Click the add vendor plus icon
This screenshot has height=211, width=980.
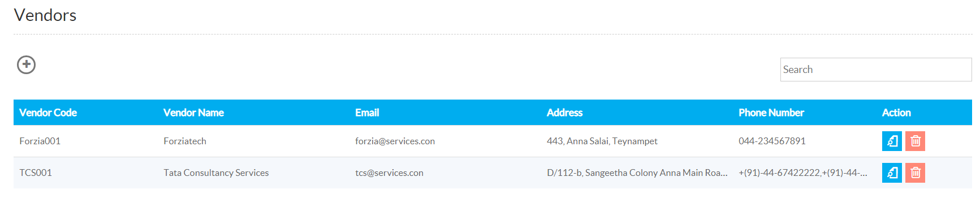click(26, 64)
